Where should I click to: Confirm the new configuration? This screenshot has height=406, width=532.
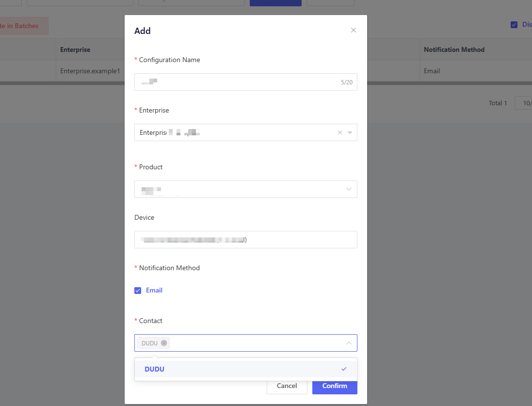pyautogui.click(x=335, y=386)
